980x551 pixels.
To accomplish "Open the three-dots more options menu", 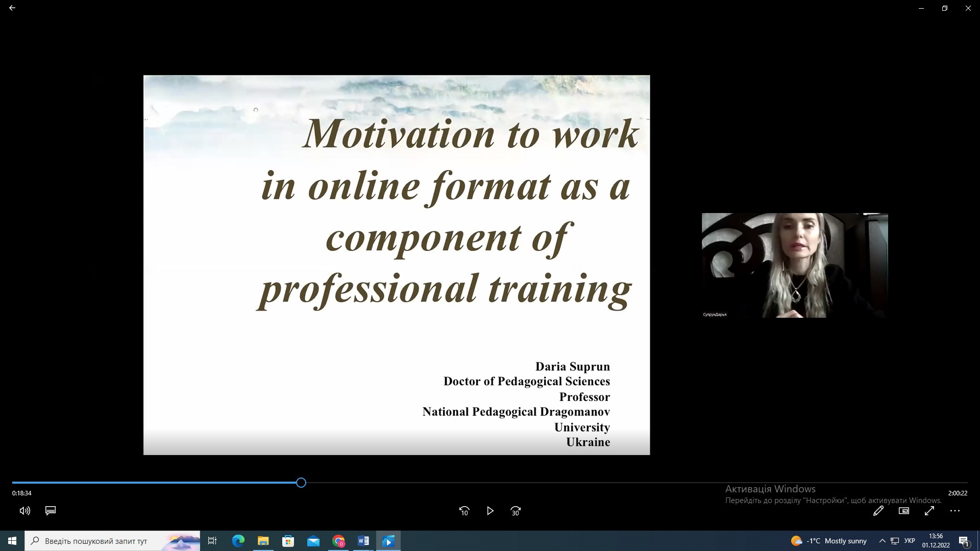I will click(x=955, y=511).
